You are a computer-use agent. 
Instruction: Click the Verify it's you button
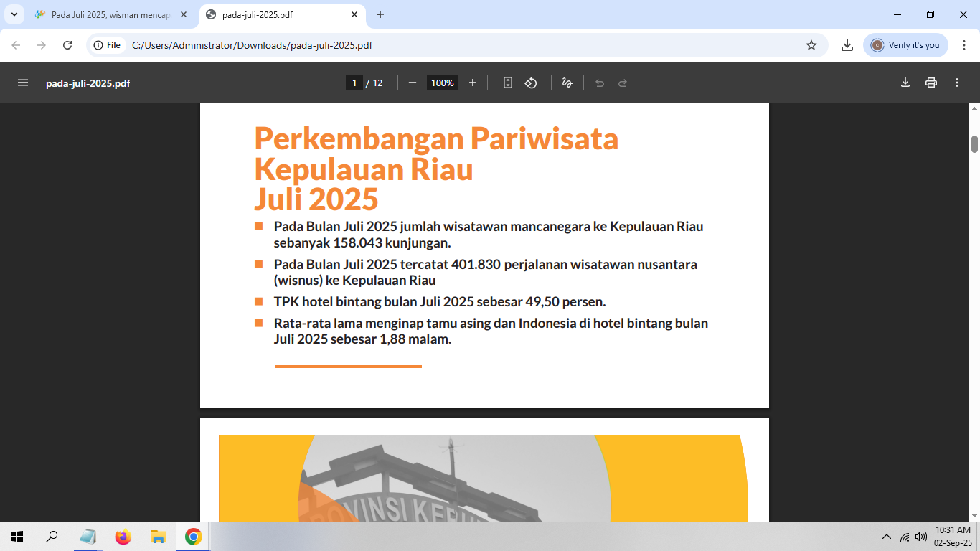tap(905, 45)
